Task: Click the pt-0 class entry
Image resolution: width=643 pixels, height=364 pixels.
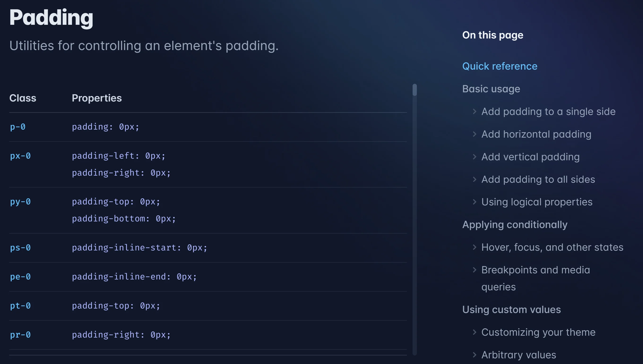Action: [20, 306]
